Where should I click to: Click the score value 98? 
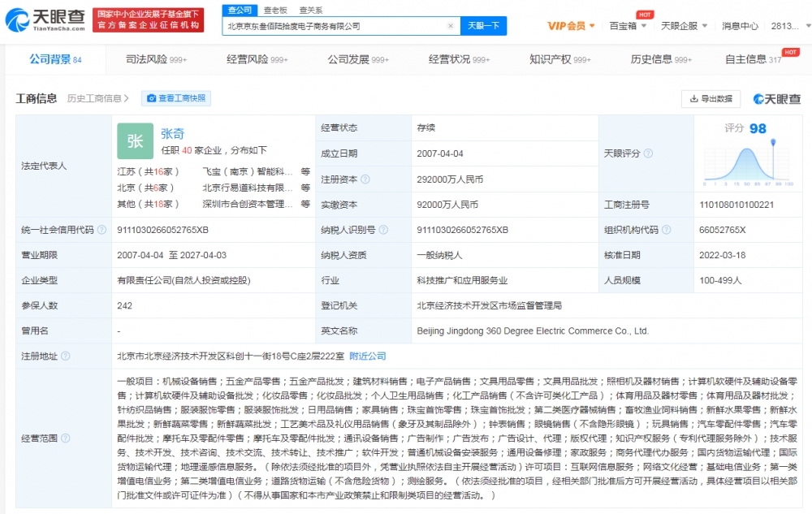[x=758, y=128]
